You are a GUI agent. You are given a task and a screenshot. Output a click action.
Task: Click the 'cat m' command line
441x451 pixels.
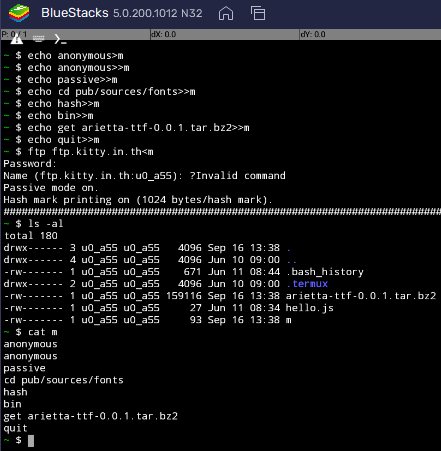pyautogui.click(x=31, y=332)
